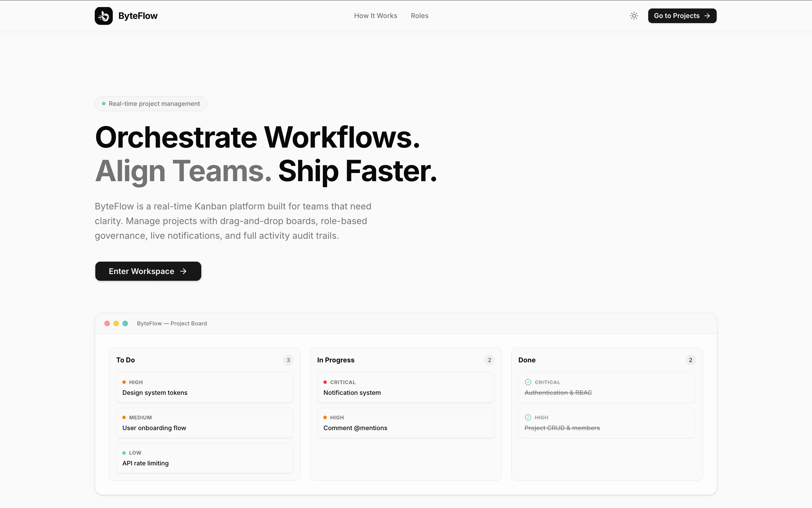Click the teal priority dot on API rate limiting

coord(124,453)
